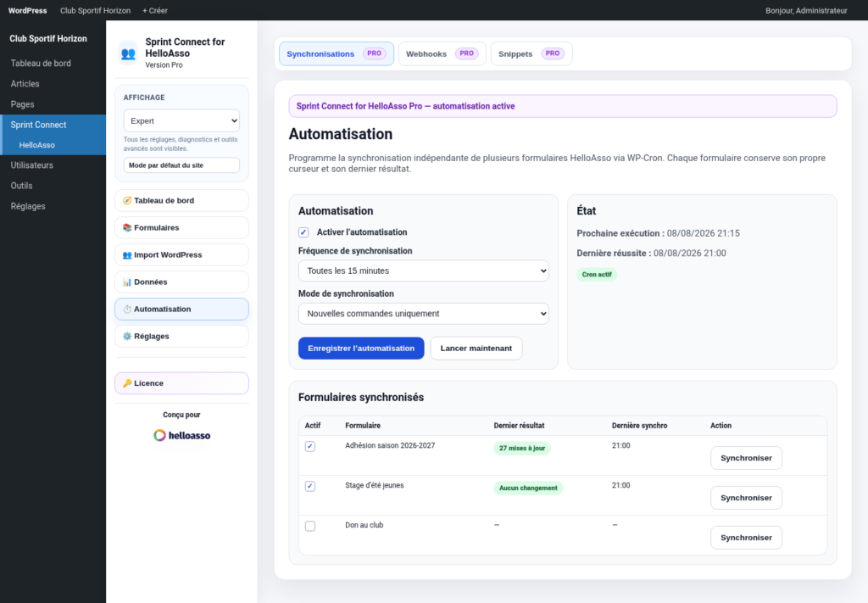
Task: Click the people icon beside Import WordPress
Action: tap(127, 254)
